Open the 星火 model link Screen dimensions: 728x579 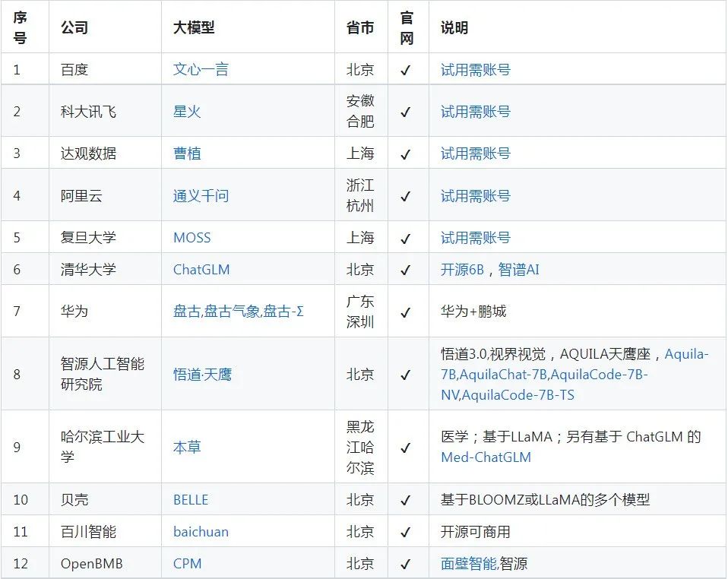[187, 112]
